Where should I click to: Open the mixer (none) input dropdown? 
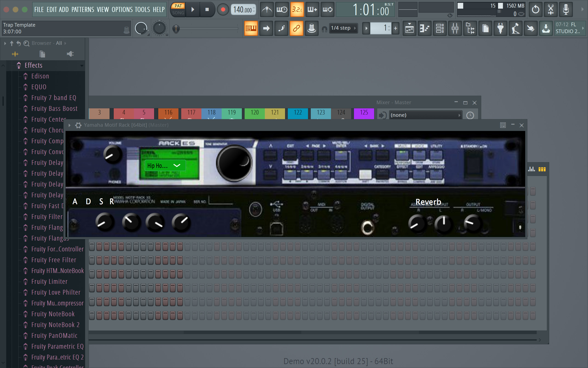425,115
